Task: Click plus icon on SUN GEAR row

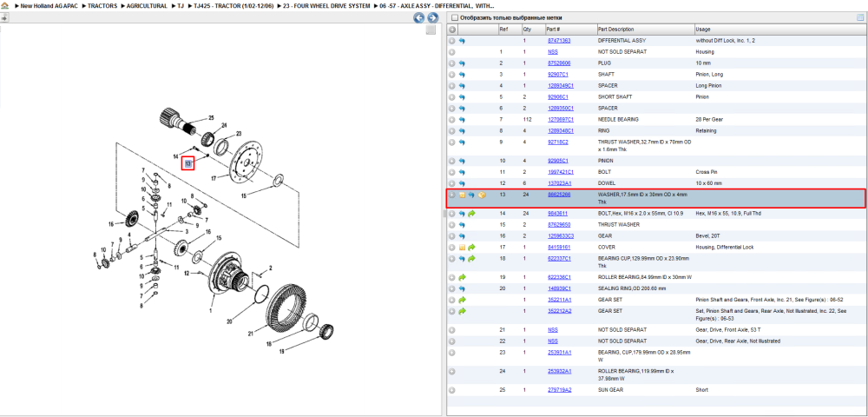Action: [452, 390]
